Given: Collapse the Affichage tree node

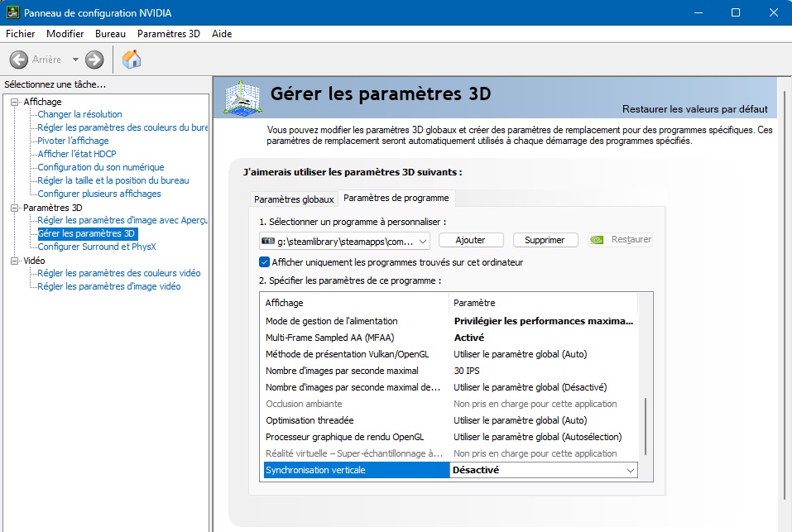Looking at the screenshot, I should [x=14, y=102].
